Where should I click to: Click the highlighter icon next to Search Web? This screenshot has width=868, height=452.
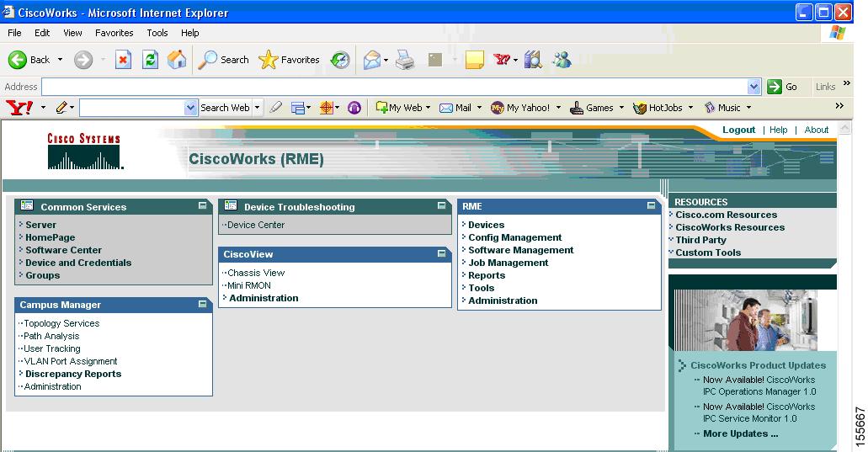[275, 108]
